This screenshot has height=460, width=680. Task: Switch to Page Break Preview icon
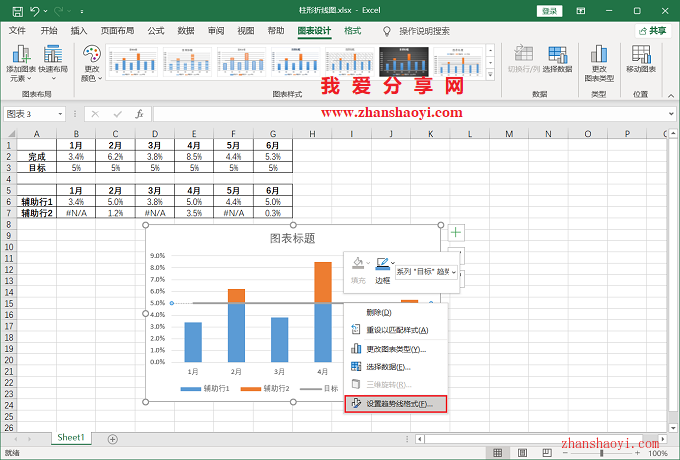[x=547, y=453]
